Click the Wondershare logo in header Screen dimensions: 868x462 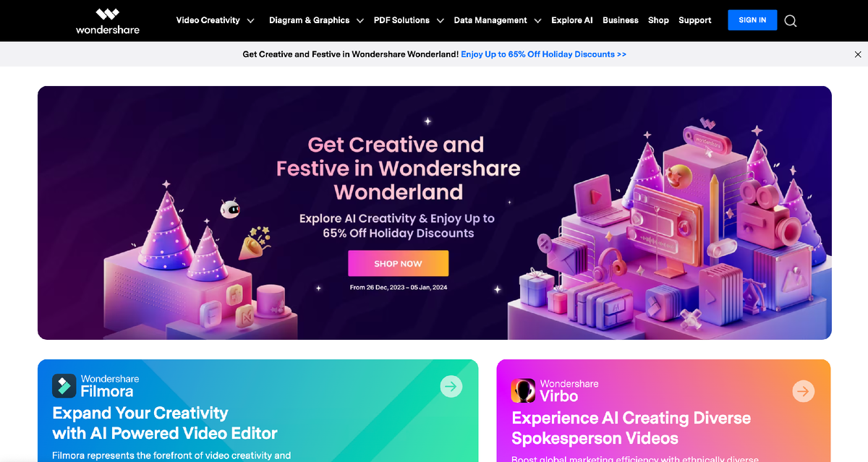(x=108, y=20)
